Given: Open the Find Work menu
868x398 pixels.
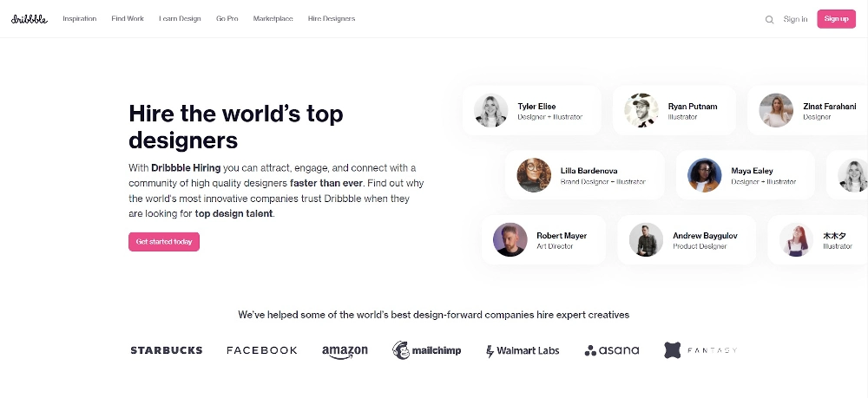Looking at the screenshot, I should (128, 19).
